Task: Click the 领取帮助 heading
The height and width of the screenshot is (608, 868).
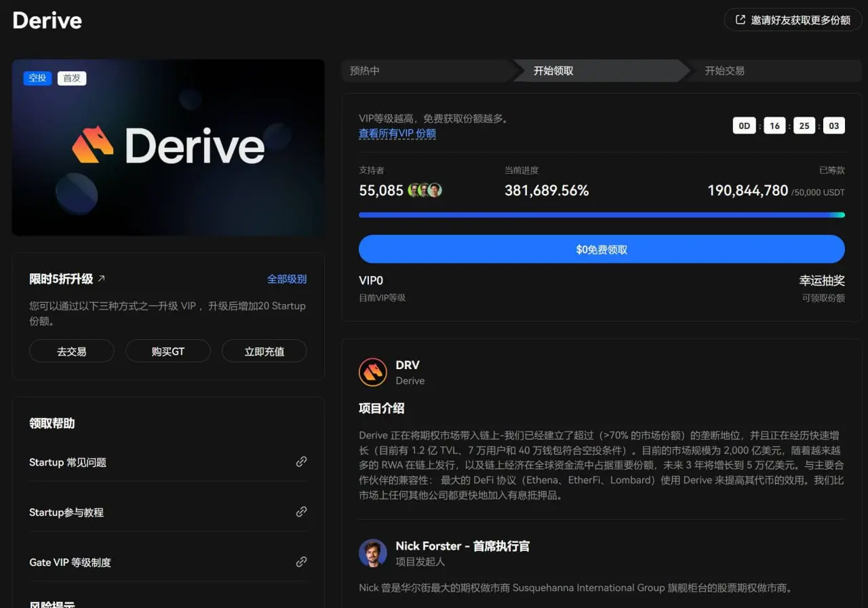Action: coord(52,423)
